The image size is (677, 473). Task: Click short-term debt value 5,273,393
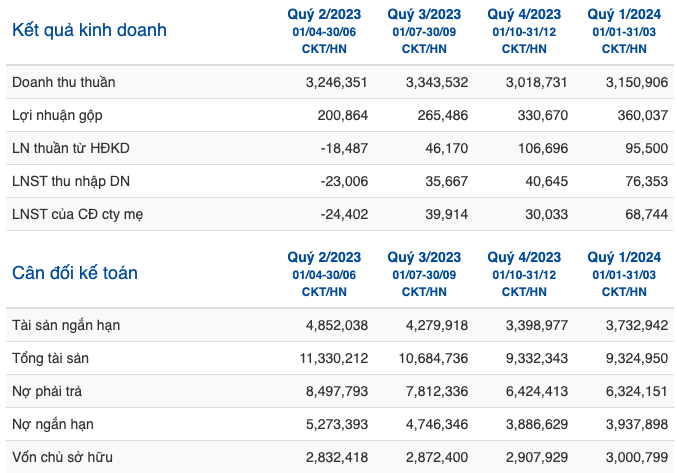(337, 425)
